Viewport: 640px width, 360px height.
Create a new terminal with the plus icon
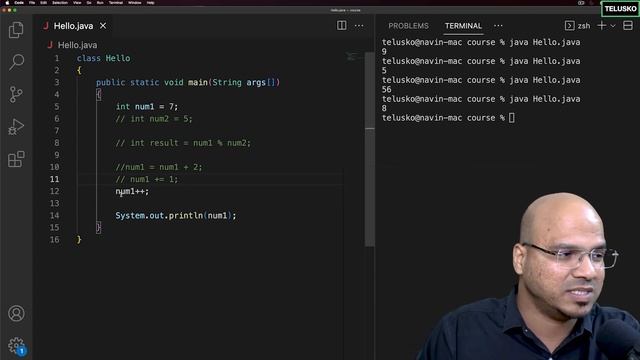coord(602,26)
